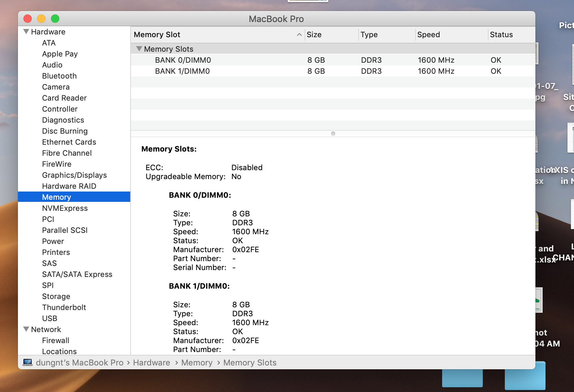Screen dimensions: 574x392
Task: Click the Size column header
Action: [x=314, y=34]
